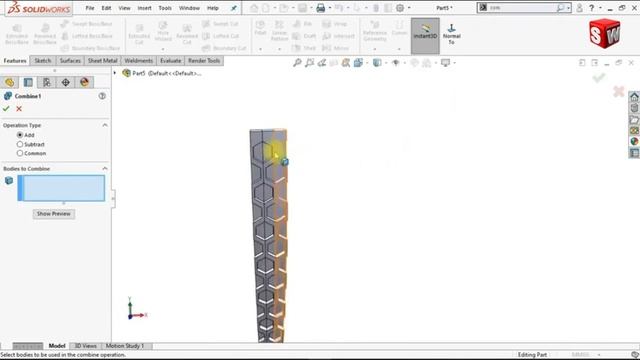Open the Motion Study 1 tab

click(x=124, y=346)
